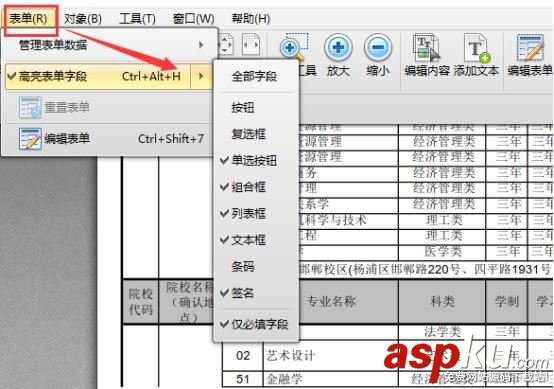Choose 重置表单 menu entry
This screenshot has width=554, height=389.
(x=110, y=107)
